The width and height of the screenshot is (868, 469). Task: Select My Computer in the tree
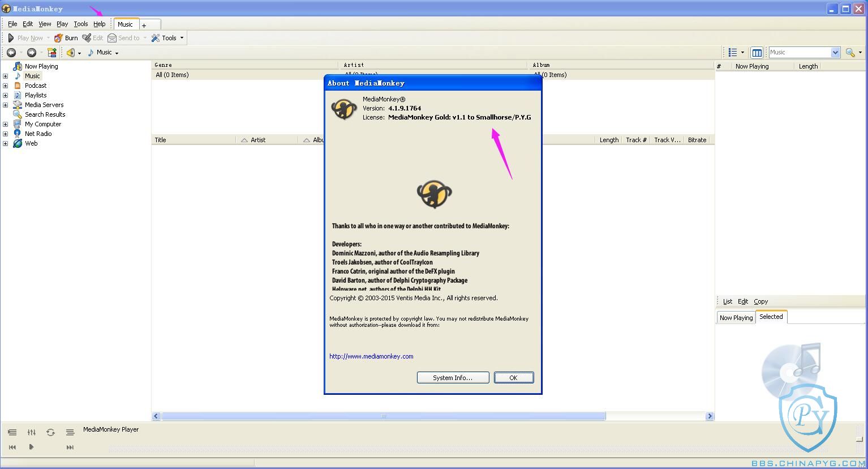point(43,124)
